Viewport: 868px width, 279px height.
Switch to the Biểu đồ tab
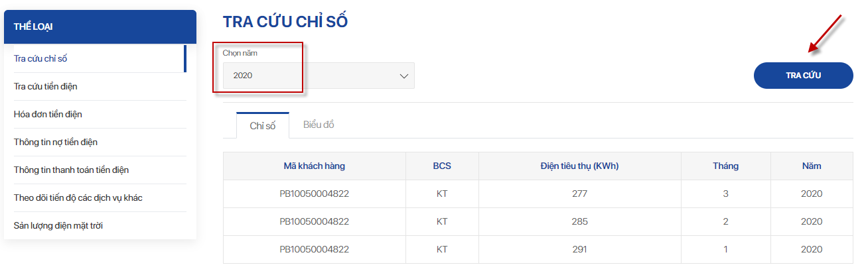click(319, 125)
